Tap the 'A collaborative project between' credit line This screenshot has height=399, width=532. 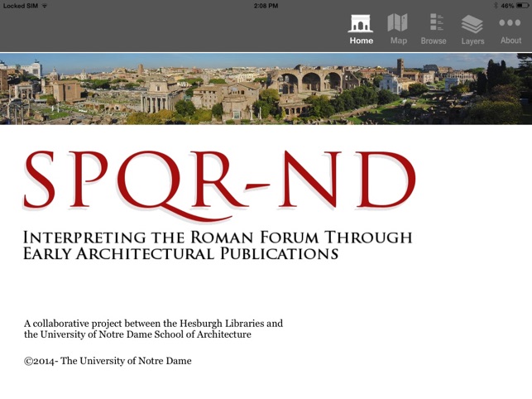[x=153, y=324]
